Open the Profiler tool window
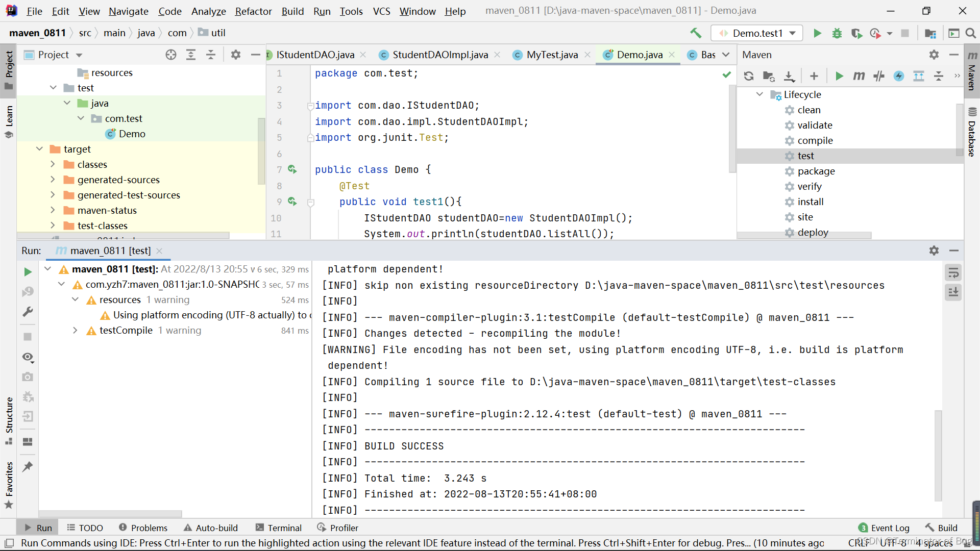Viewport: 980px width, 551px height. (x=338, y=528)
